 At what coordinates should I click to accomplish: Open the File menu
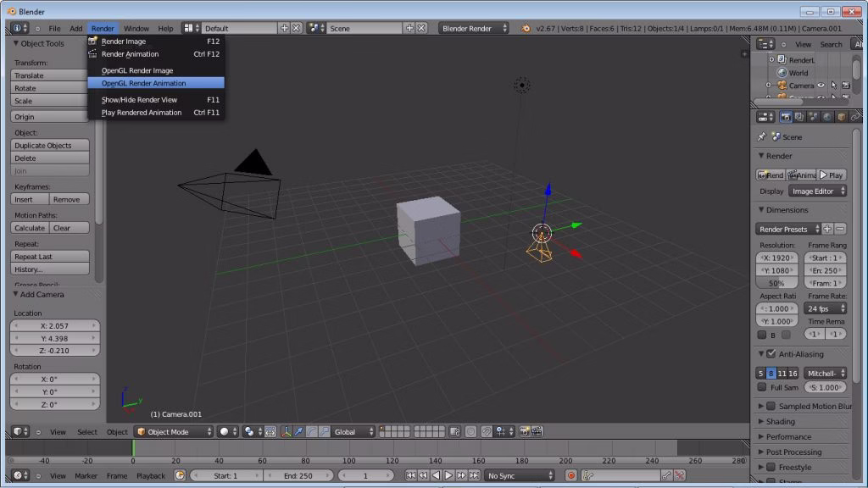pyautogui.click(x=54, y=28)
